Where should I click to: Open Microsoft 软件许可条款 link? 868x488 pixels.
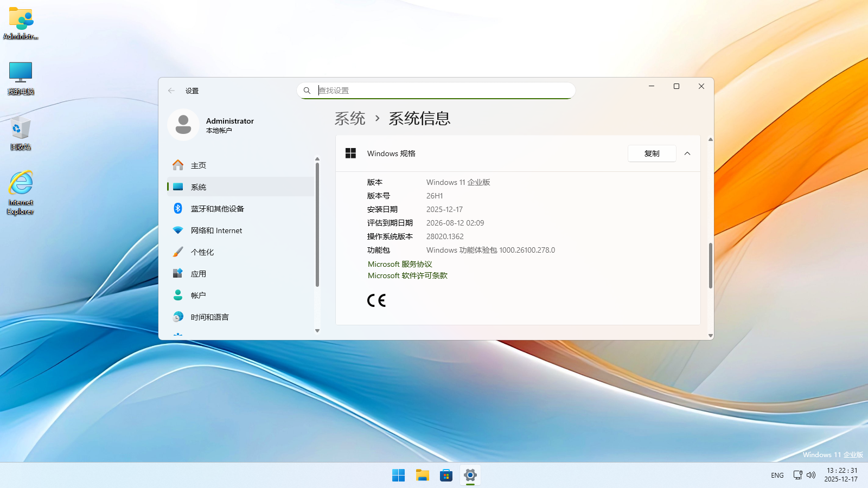click(407, 275)
